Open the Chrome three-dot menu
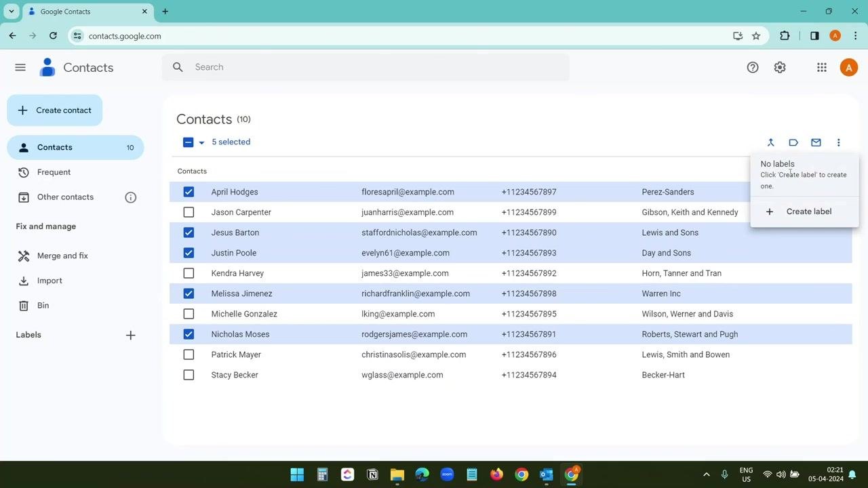 pos(855,36)
